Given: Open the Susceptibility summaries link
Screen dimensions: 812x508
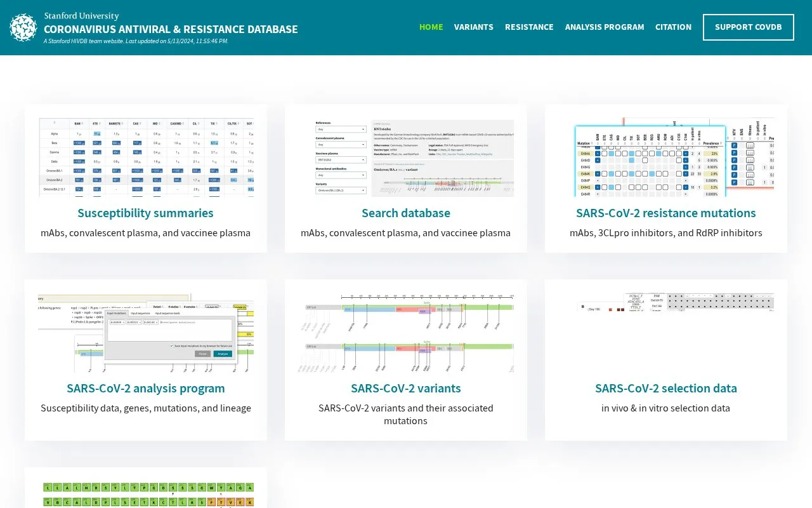Looking at the screenshot, I should click(x=146, y=213).
